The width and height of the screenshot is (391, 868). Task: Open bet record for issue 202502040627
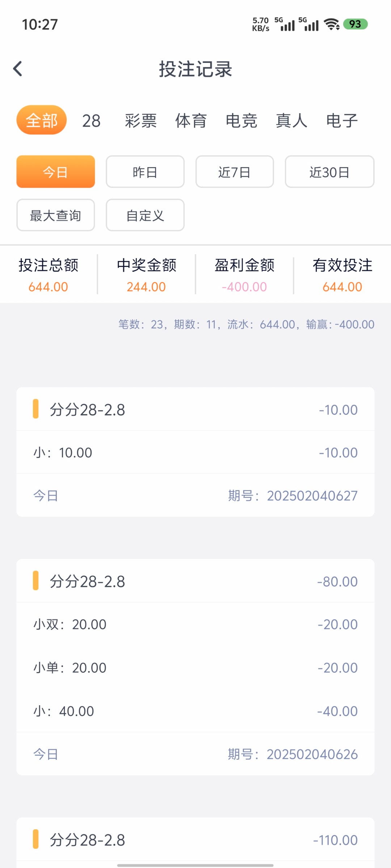(x=195, y=452)
